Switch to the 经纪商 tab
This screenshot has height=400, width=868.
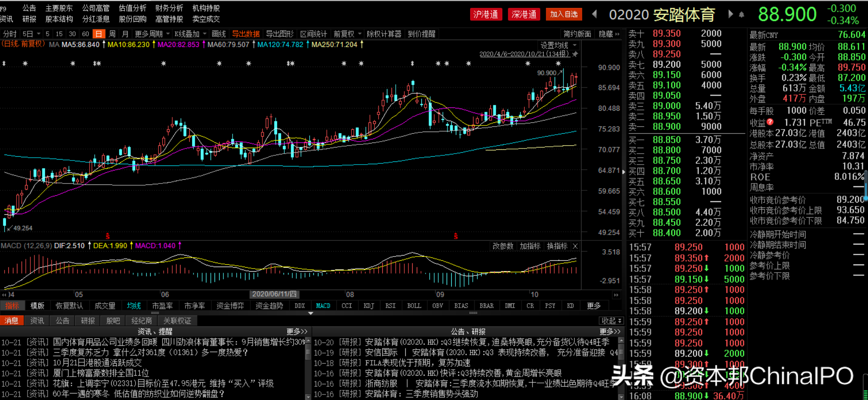(142, 320)
